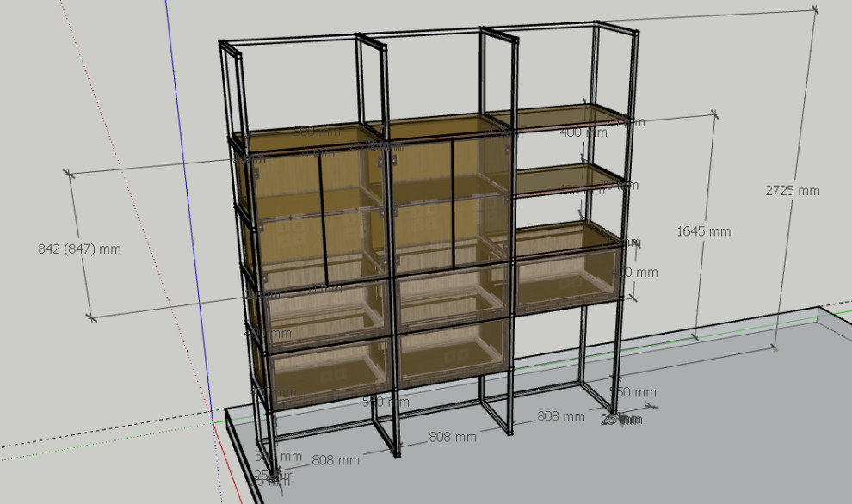
Task: Click the 400 mm label on top shelf
Action: pos(583,132)
